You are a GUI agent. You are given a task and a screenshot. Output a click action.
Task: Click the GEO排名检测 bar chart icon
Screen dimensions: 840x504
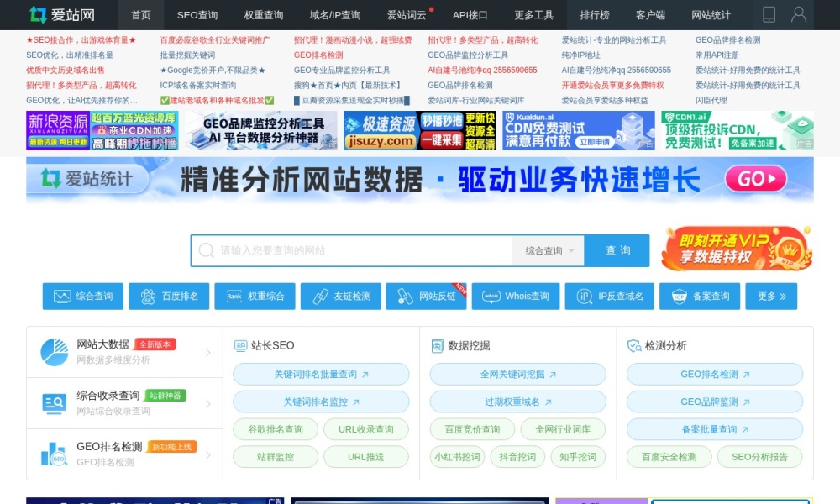pos(54,454)
